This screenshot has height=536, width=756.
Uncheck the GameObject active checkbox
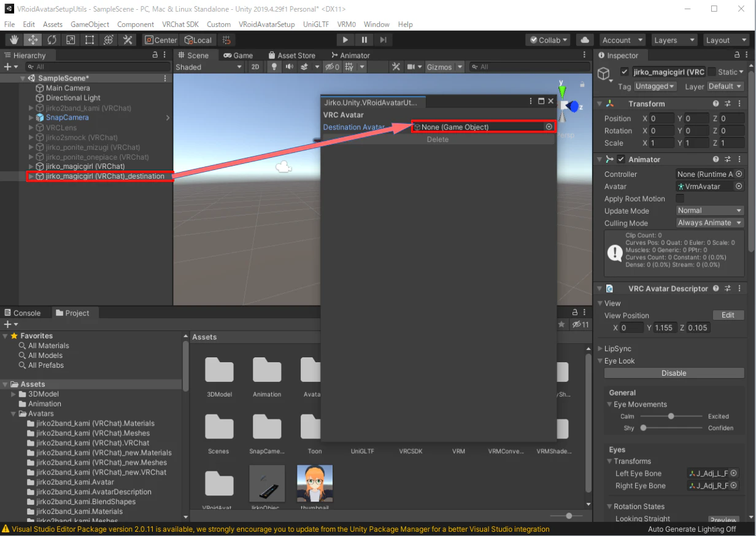(625, 72)
